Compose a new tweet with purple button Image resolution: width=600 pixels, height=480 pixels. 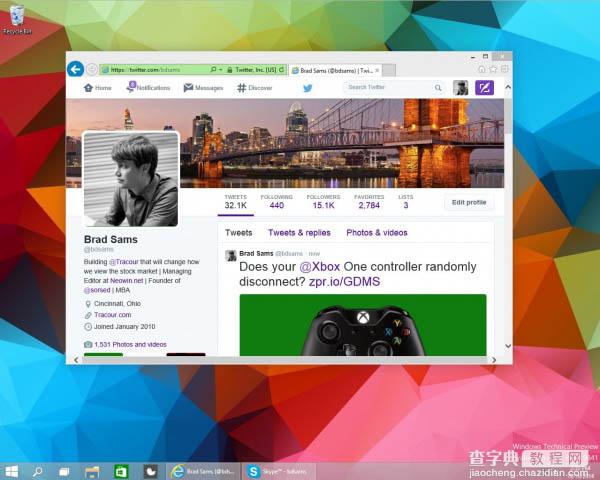(484, 88)
